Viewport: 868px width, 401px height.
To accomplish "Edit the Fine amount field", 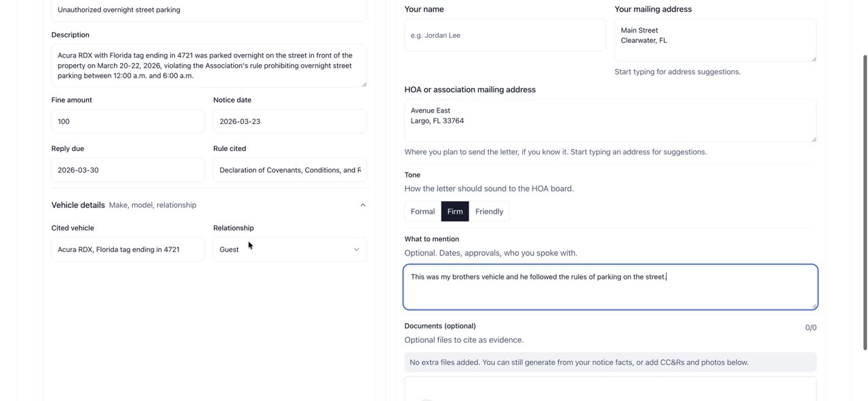I will tap(128, 121).
